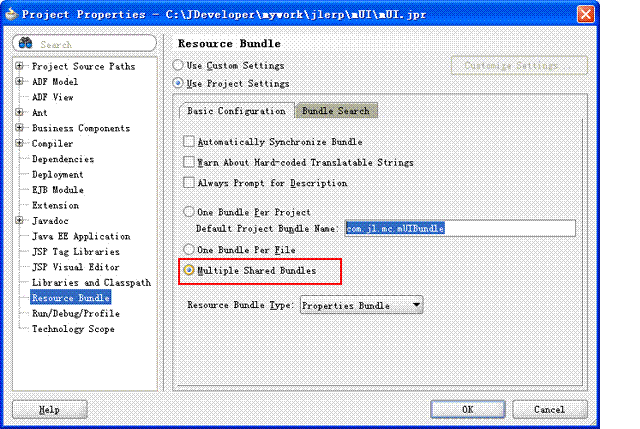This screenshot has width=640, height=429.
Task: Expand the Javadoc node
Action: tap(19, 220)
